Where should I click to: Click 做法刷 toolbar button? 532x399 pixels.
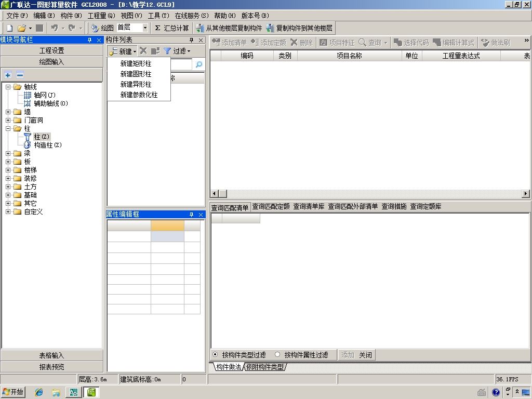[x=496, y=43]
